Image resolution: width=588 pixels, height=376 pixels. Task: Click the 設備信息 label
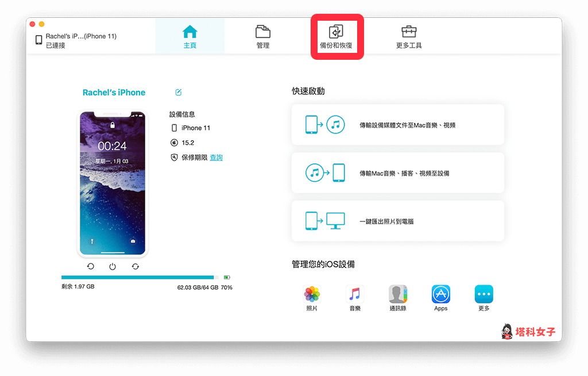click(x=182, y=114)
